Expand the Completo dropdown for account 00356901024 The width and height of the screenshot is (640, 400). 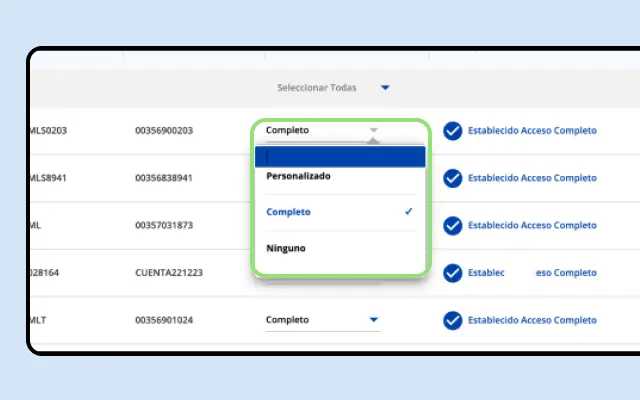[373, 320]
